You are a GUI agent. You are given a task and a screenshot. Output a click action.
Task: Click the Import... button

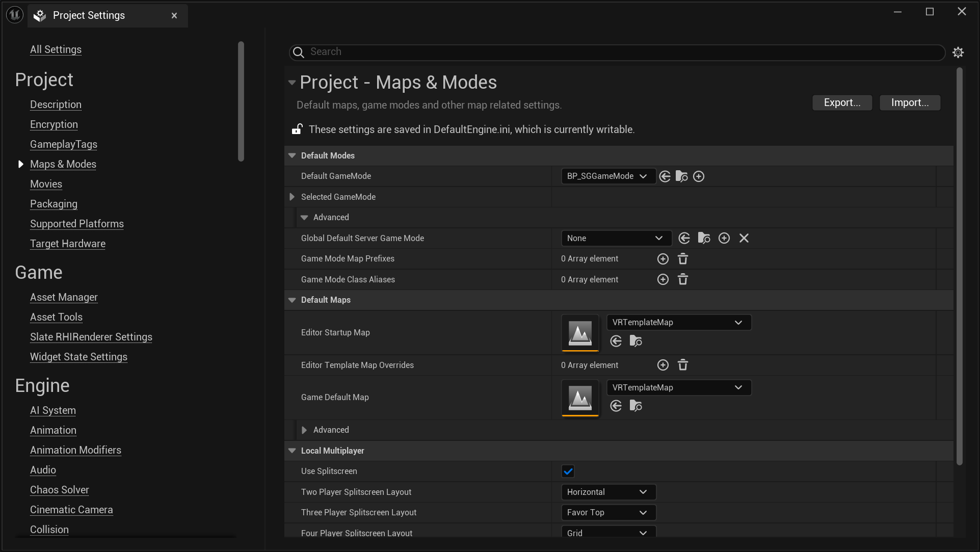910,102
